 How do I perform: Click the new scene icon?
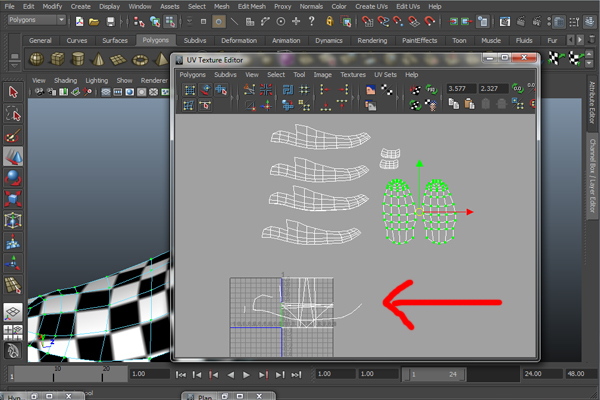tap(79, 21)
